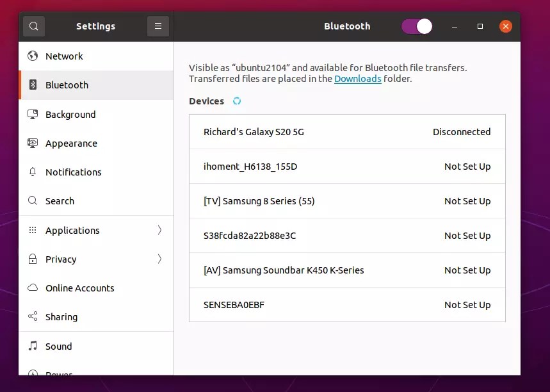Select the Bluetooth sidebar icon
This screenshot has width=550, height=392.
click(x=33, y=85)
